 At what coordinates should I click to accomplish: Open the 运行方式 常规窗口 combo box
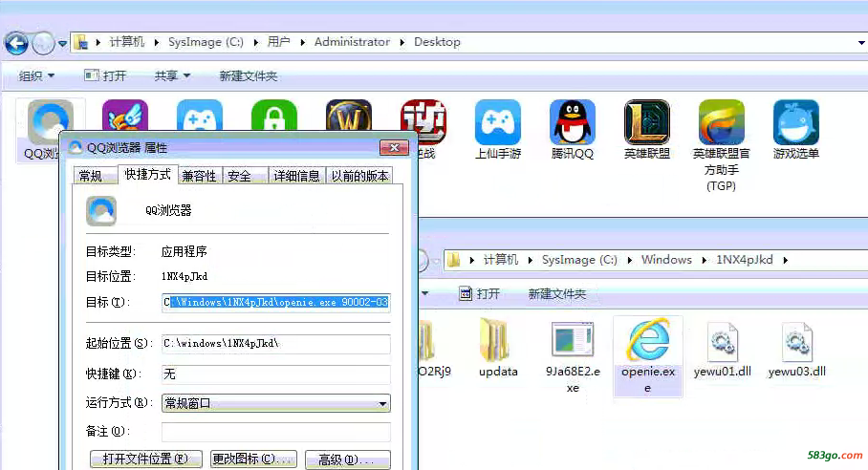[x=275, y=403]
